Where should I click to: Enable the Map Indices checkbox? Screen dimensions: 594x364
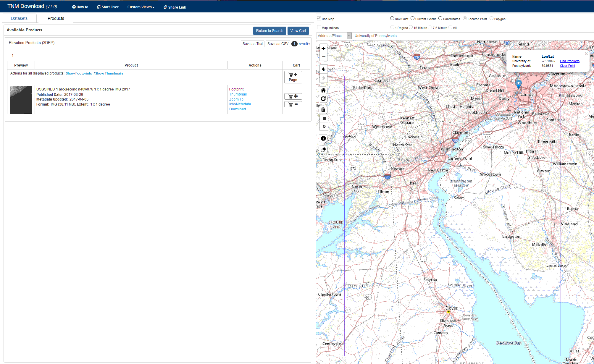[319, 27]
